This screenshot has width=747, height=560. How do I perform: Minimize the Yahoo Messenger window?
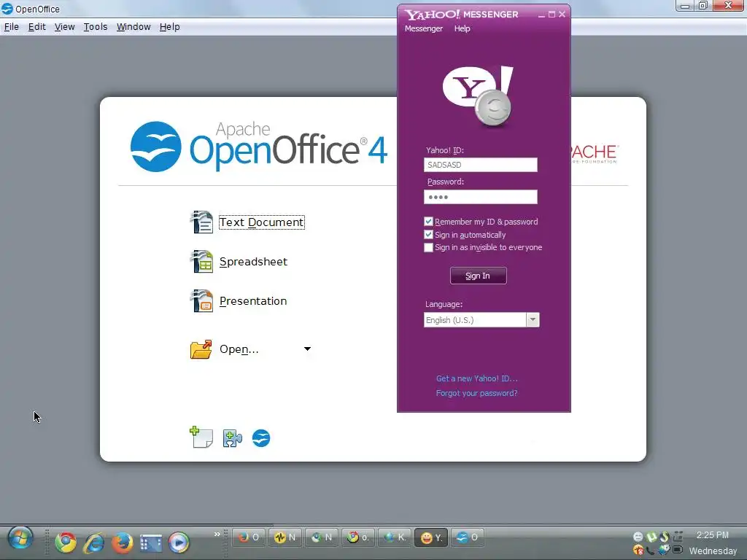tap(541, 15)
